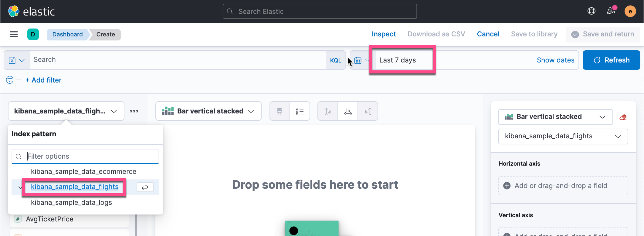Click Inspect in top menu

(384, 34)
